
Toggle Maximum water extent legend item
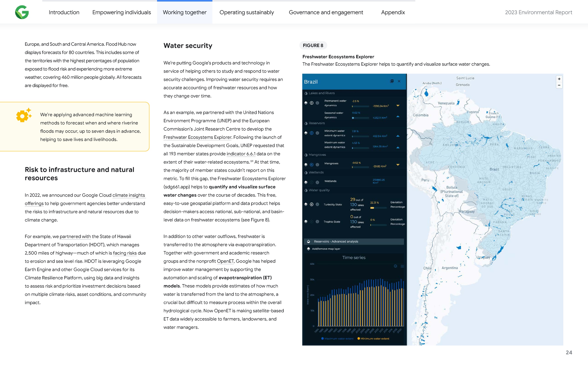tap(337, 339)
